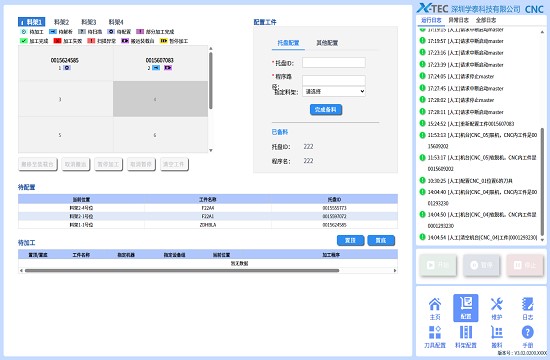Click left arrow of 待加工 horizontal scrollbar
Viewport: 550px width, 360px height.
tap(21, 271)
